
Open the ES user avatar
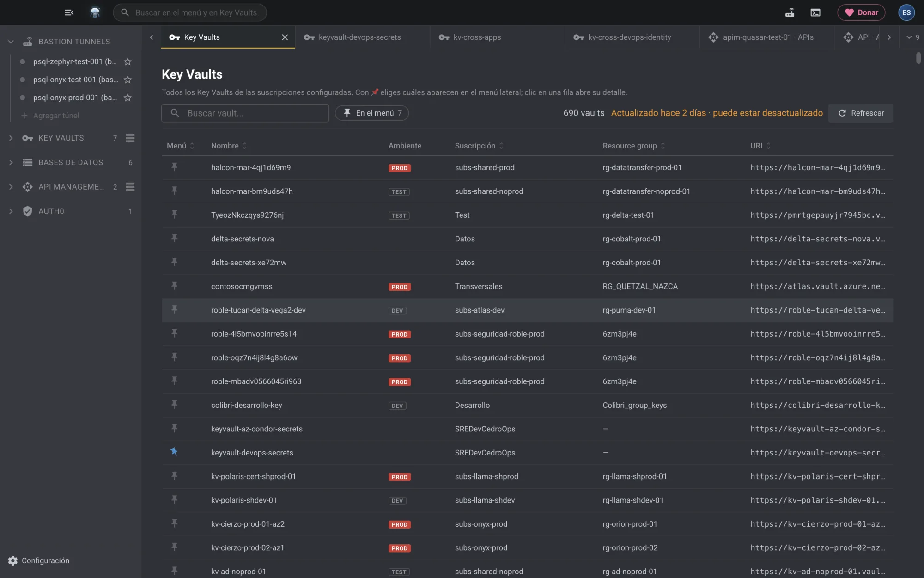click(x=906, y=12)
